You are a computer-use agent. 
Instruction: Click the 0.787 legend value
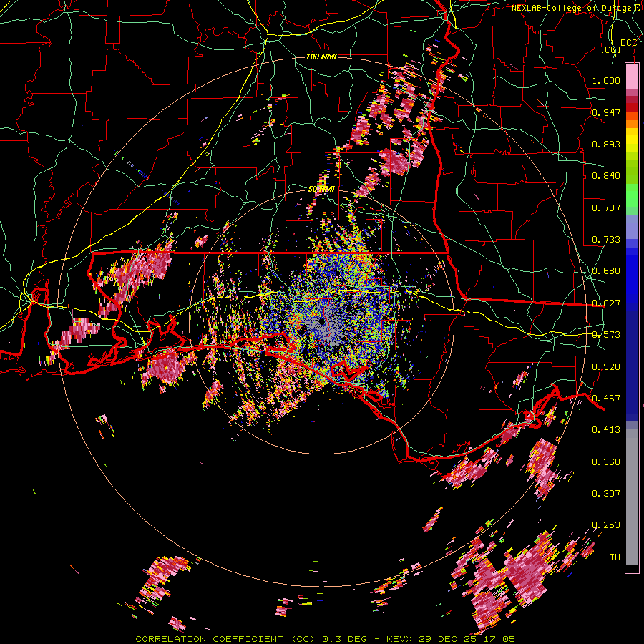click(606, 208)
